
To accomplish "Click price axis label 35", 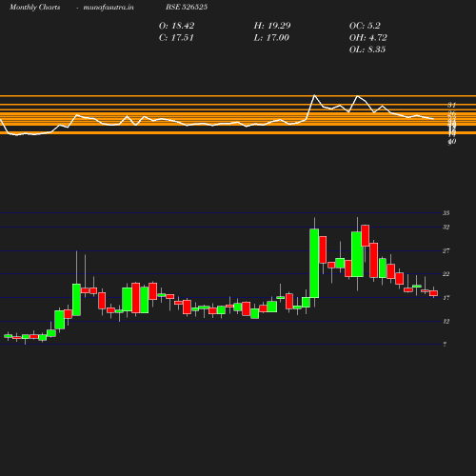I will point(446,213).
